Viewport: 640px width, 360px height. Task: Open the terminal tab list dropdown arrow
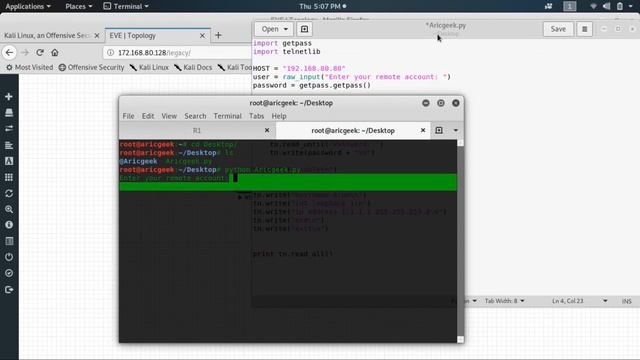[x=456, y=130]
